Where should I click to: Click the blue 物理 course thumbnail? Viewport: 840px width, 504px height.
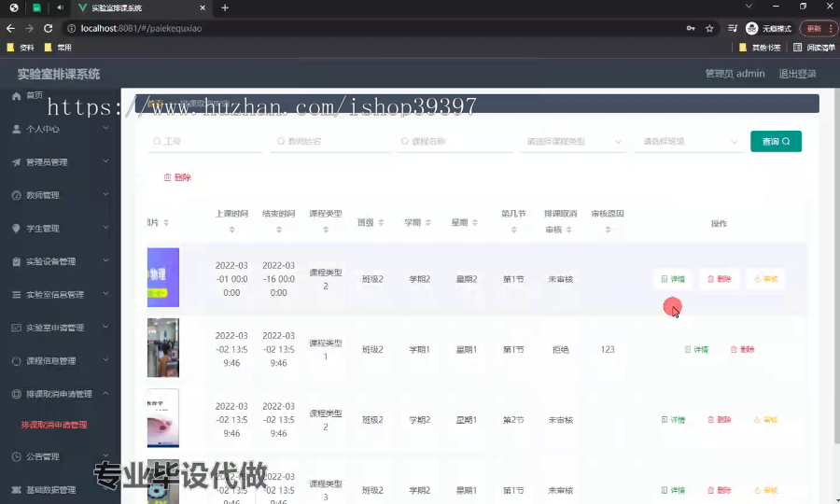click(163, 277)
